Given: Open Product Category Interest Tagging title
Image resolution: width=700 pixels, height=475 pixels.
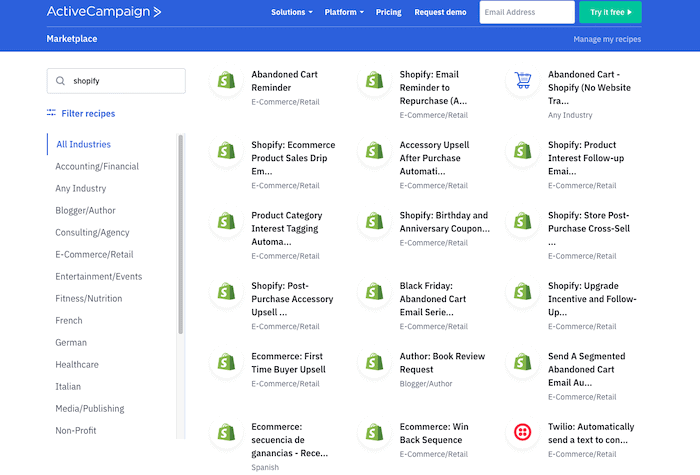Looking at the screenshot, I should 287,229.
